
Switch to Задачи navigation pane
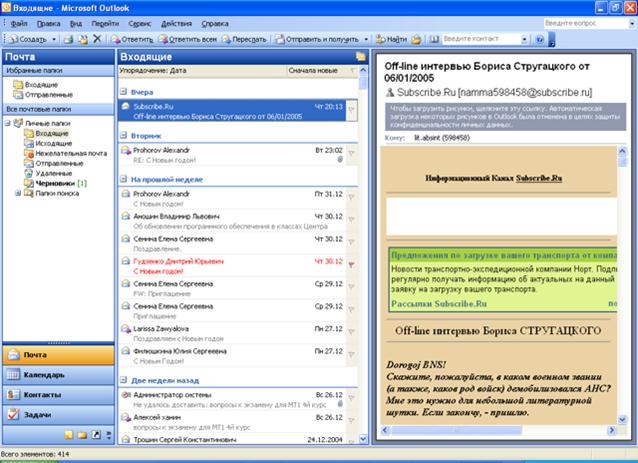tap(59, 415)
